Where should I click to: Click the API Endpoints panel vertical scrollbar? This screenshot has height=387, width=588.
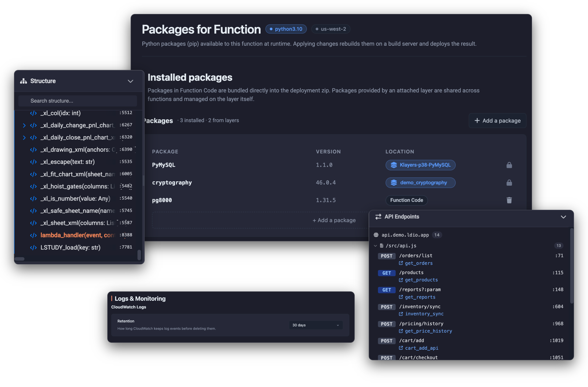click(x=572, y=266)
